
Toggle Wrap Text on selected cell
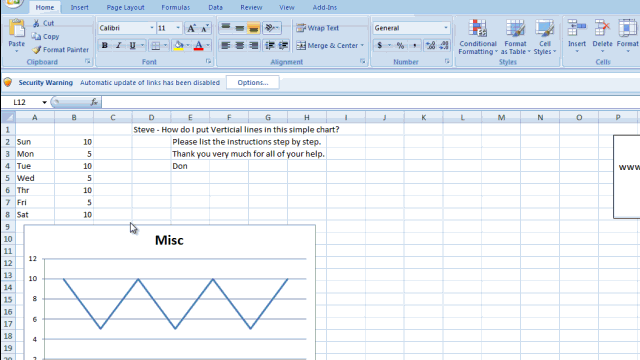(318, 28)
